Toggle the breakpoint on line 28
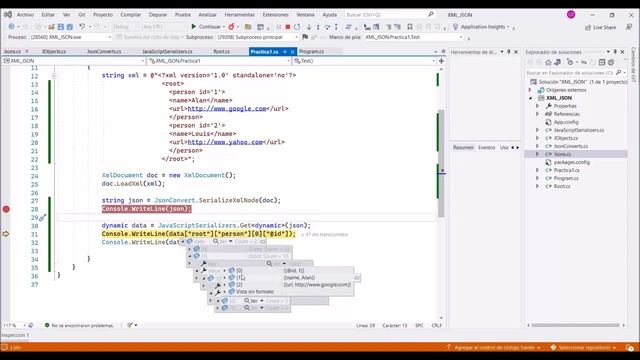Viewport: 640px width, 360px height. click(6, 209)
